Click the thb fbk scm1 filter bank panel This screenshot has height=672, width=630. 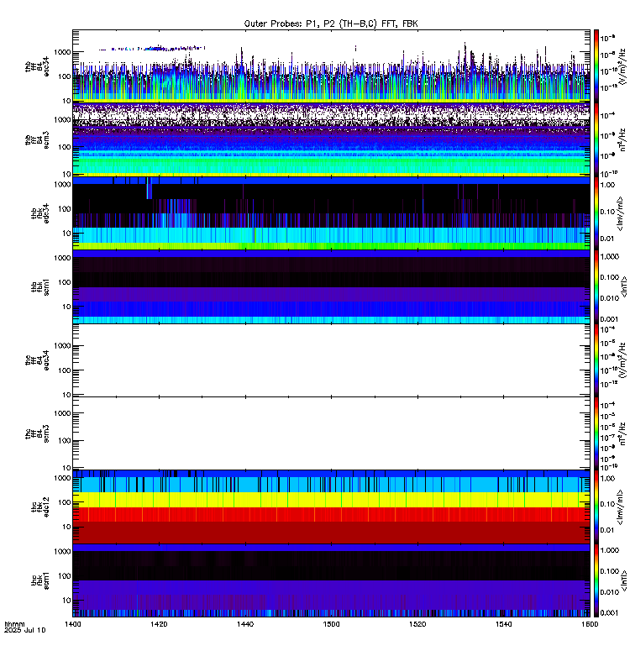[331, 286]
